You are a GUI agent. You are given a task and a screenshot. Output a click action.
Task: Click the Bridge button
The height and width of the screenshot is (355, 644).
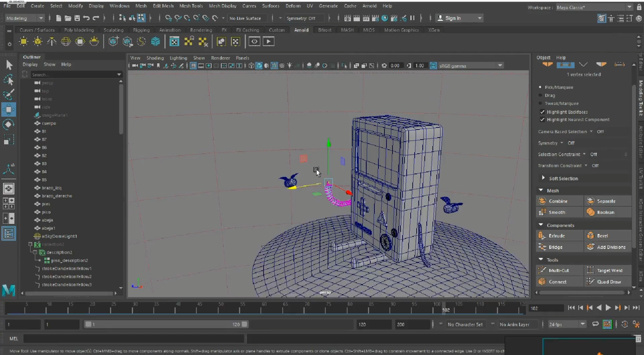tap(559, 247)
